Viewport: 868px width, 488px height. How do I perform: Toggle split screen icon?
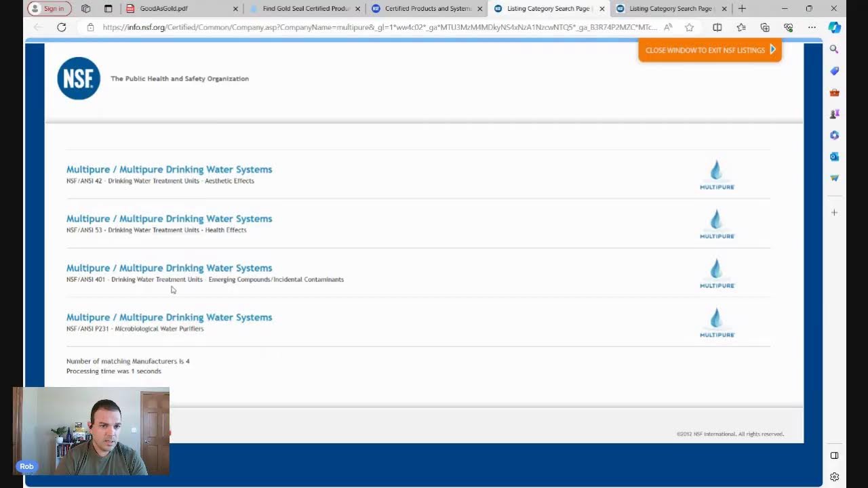click(717, 27)
